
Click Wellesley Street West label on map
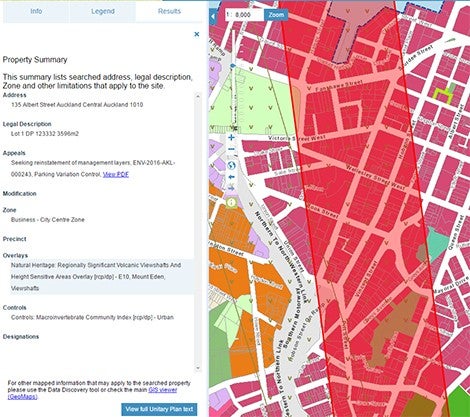[x=375, y=177]
